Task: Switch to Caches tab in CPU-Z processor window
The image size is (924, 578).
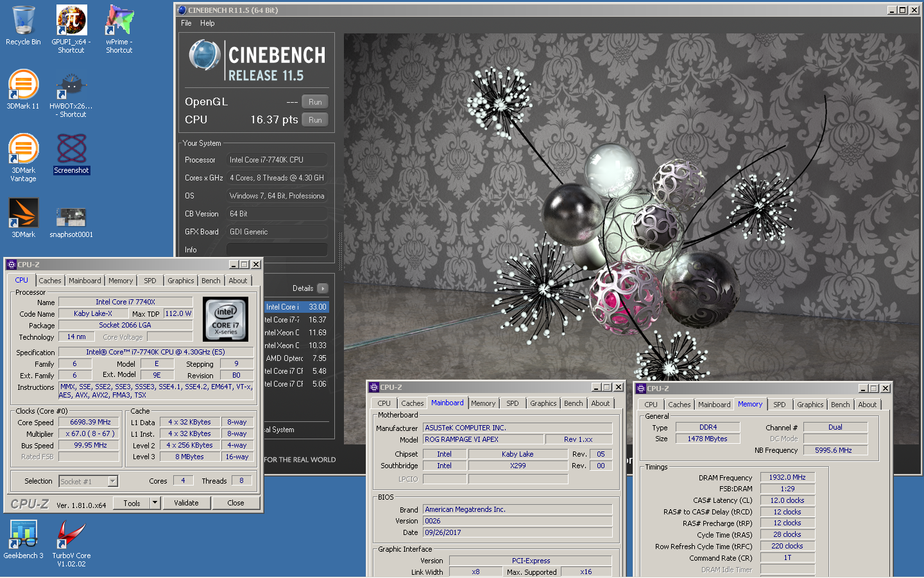Action: pyautogui.click(x=50, y=281)
